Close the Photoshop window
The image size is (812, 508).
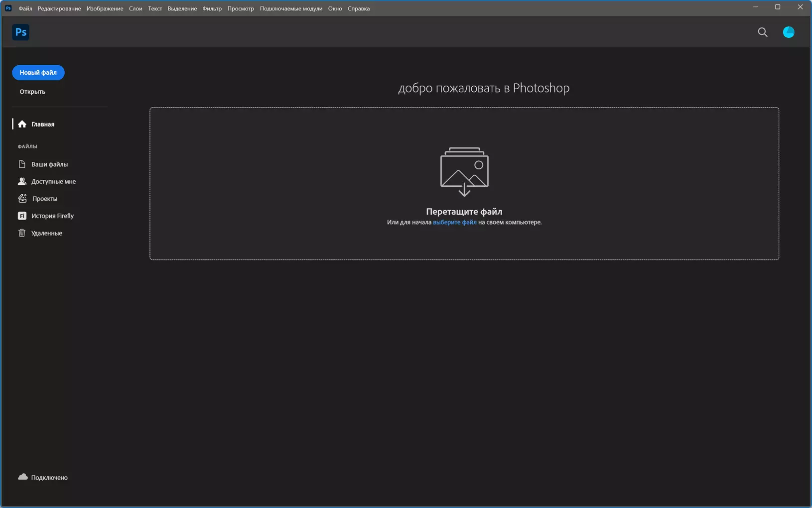point(800,7)
